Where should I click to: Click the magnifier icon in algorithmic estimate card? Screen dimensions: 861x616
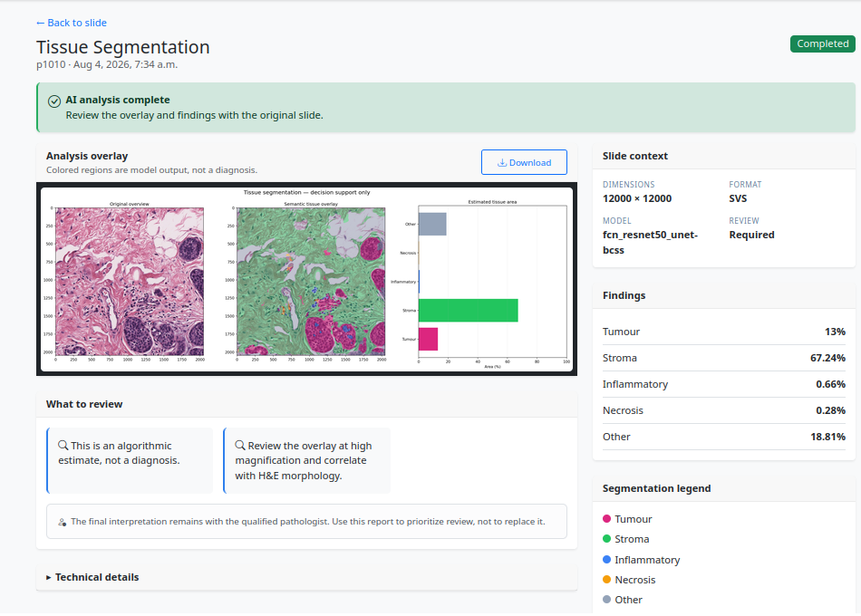63,446
